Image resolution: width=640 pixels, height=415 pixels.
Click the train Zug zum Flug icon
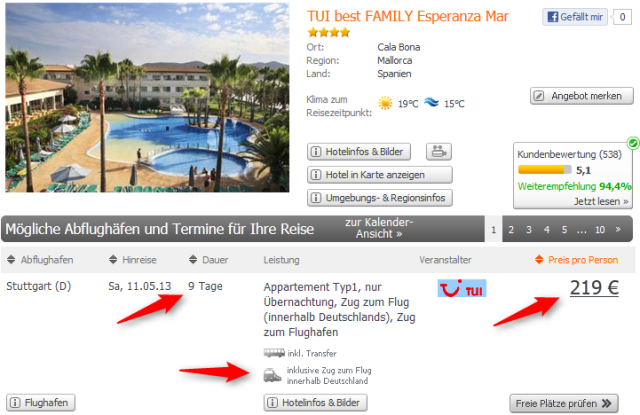coord(272,375)
